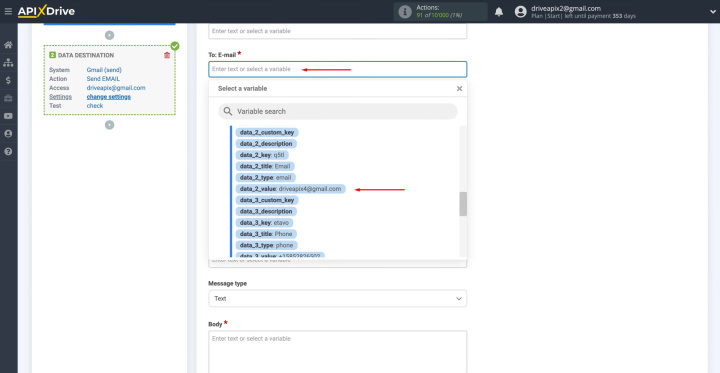Expand the account dropdown chevron
The image size is (720, 373).
pyautogui.click(x=712, y=12)
